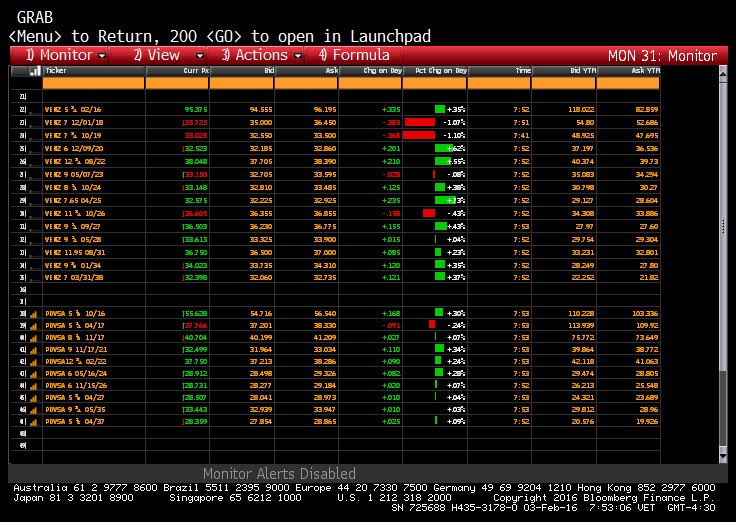Open the Actions dropdown arrow
Image resolution: width=736 pixels, height=522 pixels.
298,56
